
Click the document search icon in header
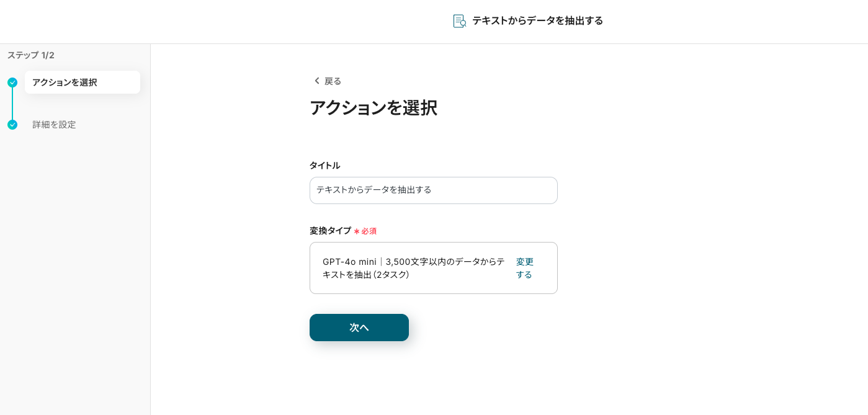coord(459,21)
